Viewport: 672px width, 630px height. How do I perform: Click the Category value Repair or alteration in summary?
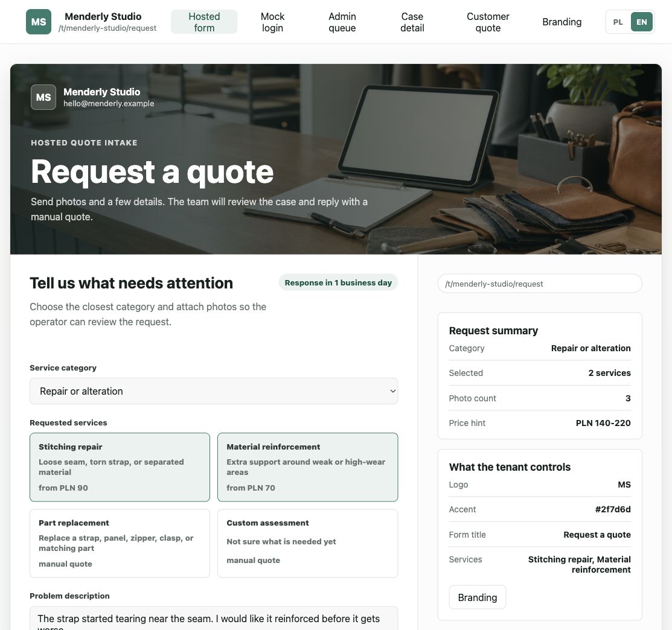590,348
